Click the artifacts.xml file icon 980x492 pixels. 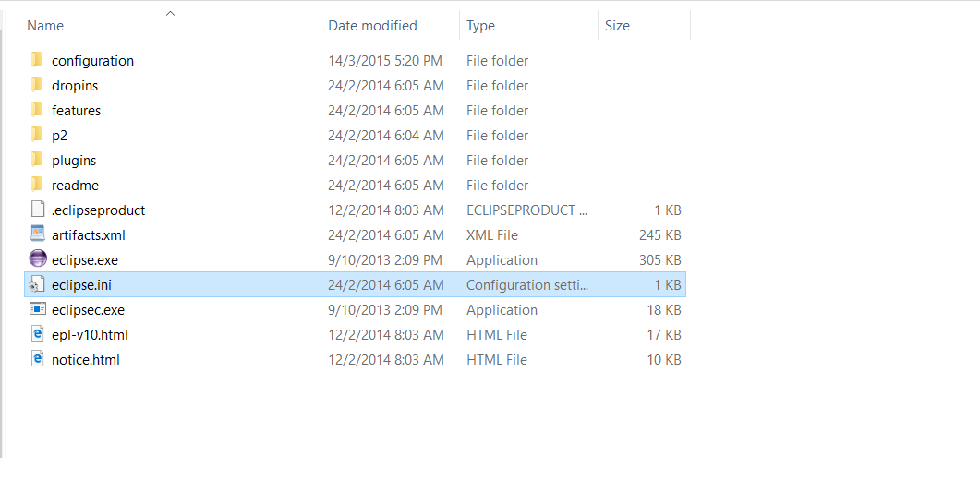[x=38, y=234]
